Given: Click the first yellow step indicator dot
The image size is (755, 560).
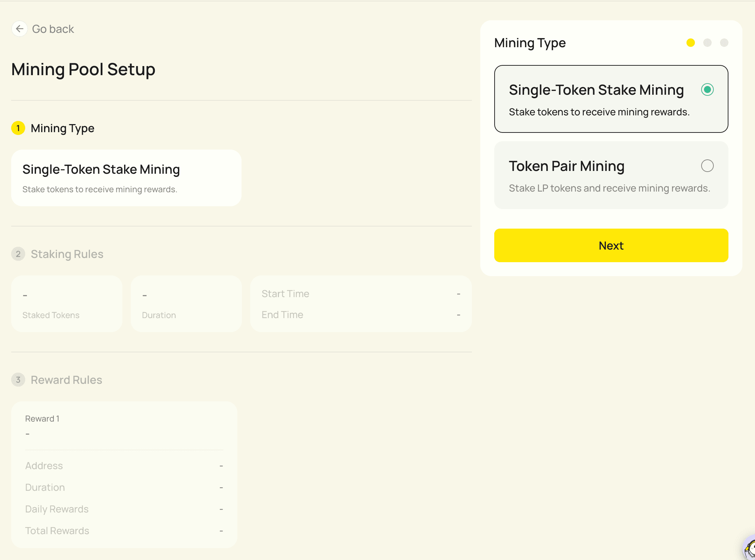Looking at the screenshot, I should point(690,43).
